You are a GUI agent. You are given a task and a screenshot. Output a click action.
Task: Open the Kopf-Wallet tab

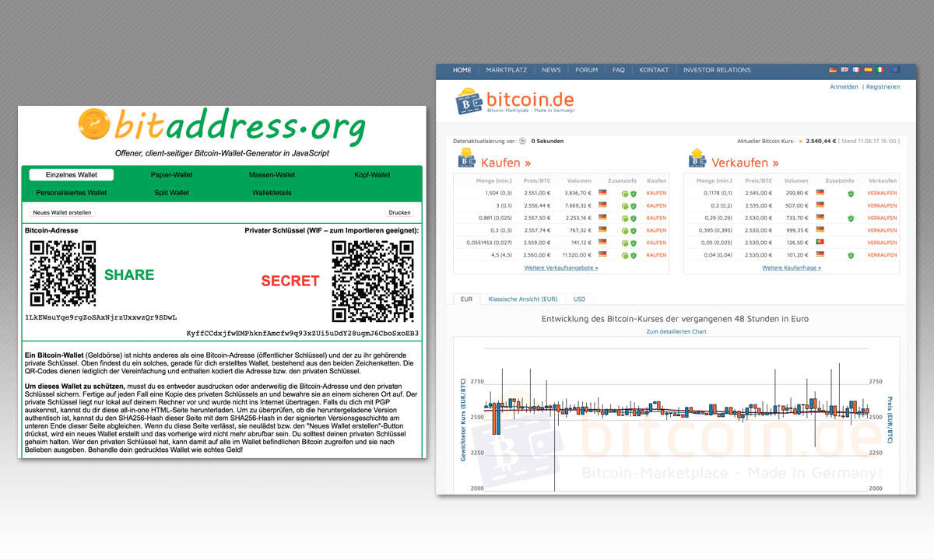(x=372, y=175)
